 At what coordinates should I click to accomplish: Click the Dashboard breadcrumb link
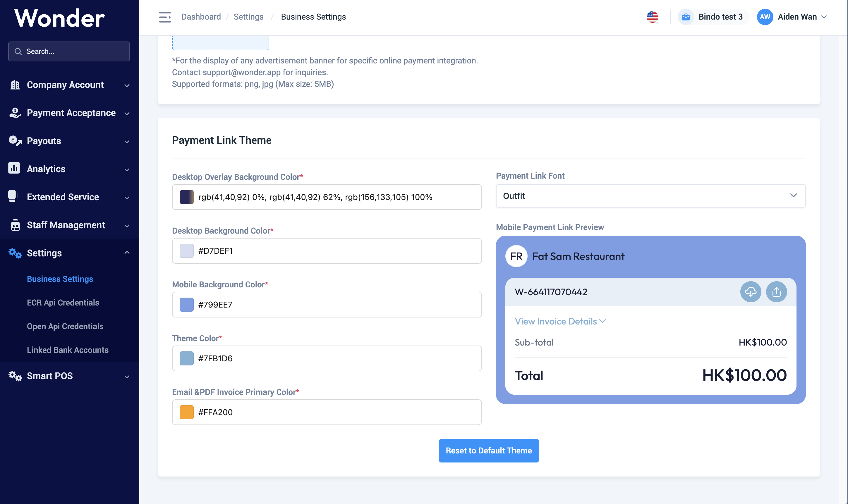click(x=201, y=17)
